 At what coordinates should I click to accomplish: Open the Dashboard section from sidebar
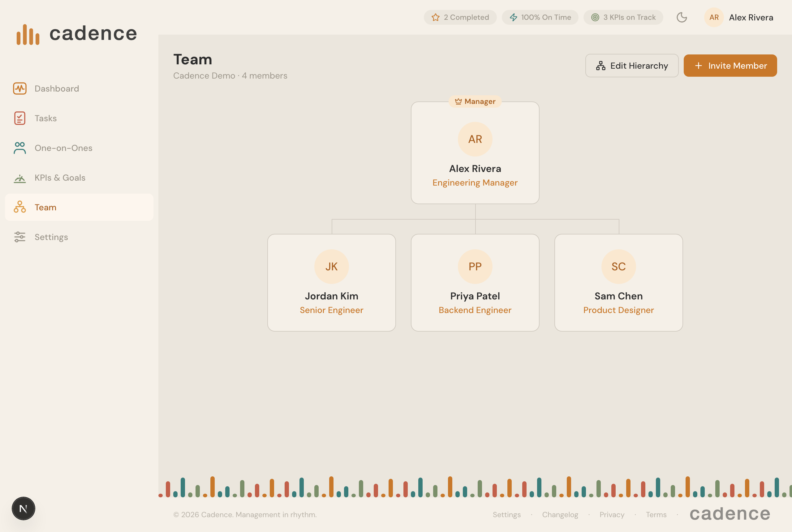[56, 88]
